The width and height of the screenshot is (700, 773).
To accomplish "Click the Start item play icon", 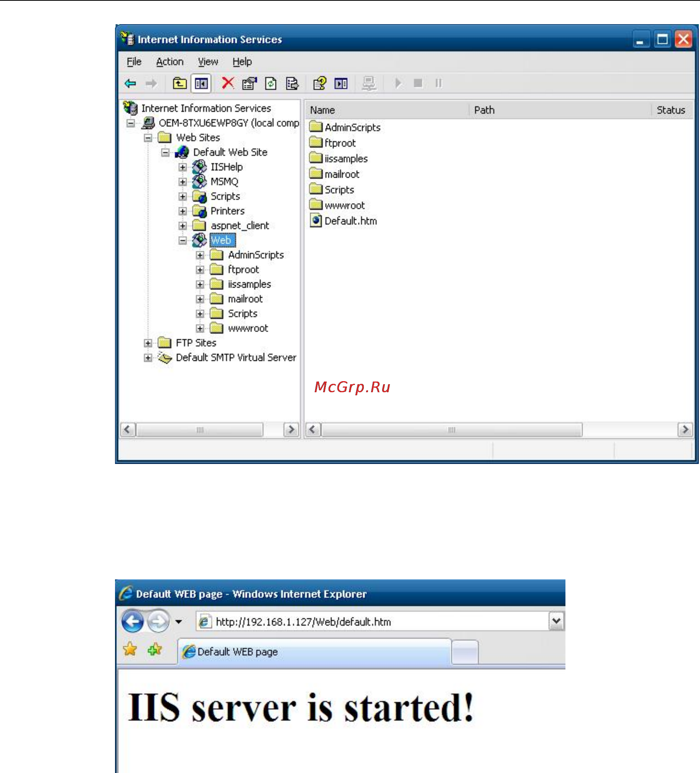I will point(398,83).
